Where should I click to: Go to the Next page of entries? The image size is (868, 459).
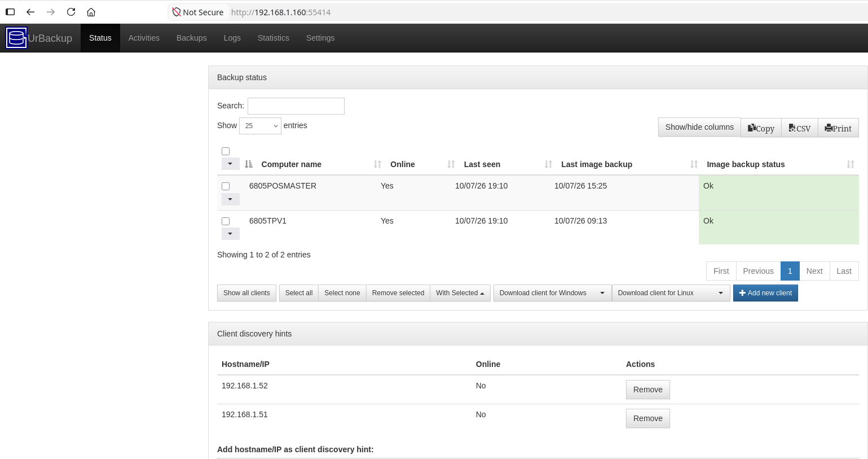(x=814, y=271)
